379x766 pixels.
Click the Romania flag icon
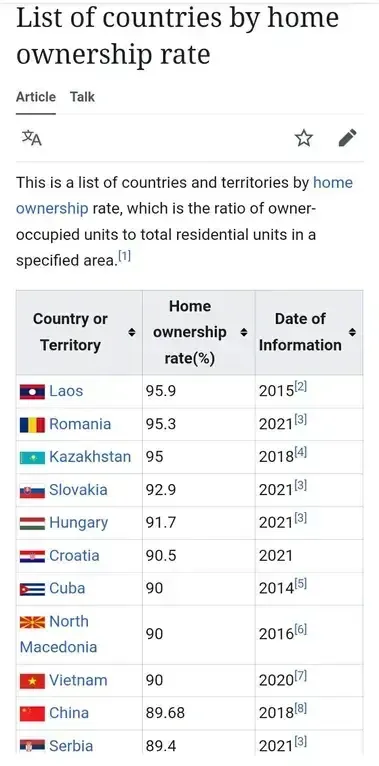point(32,425)
